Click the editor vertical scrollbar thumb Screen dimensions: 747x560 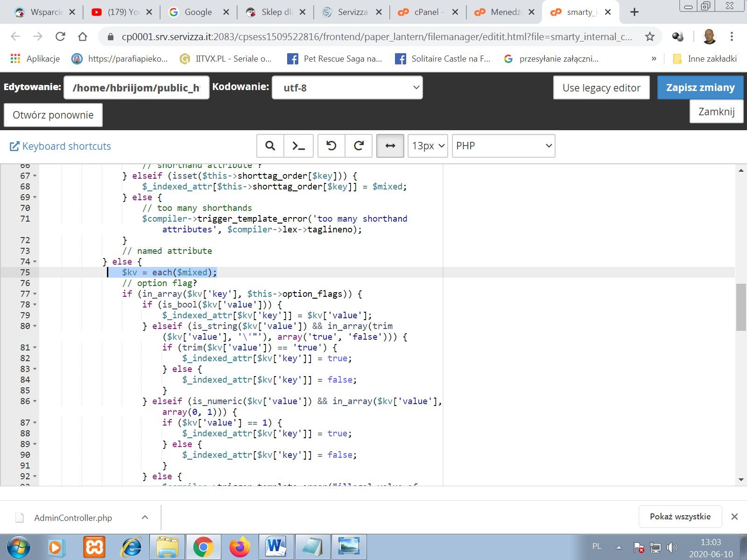tap(740, 307)
